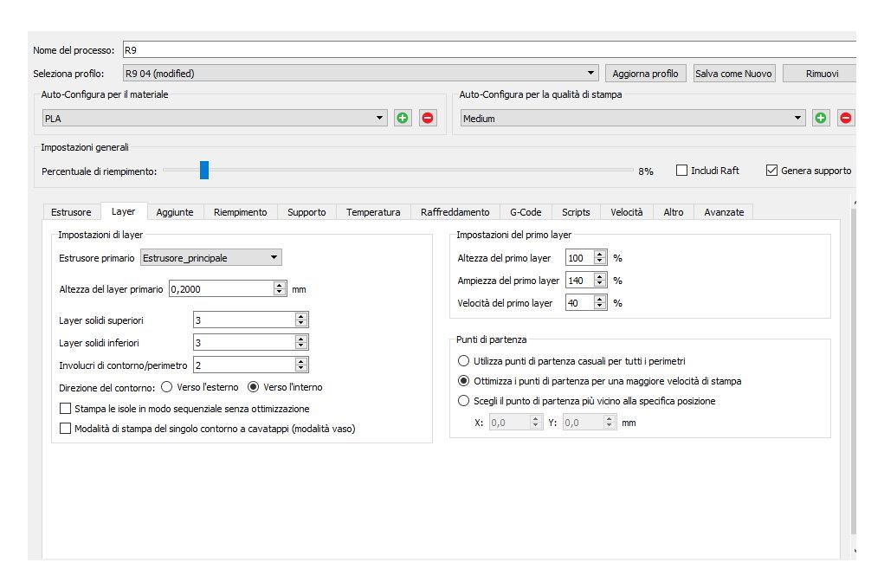Viewport: 884px width, 588px height.
Task: Click the Salva come Nuovo button
Action: pyautogui.click(x=733, y=74)
